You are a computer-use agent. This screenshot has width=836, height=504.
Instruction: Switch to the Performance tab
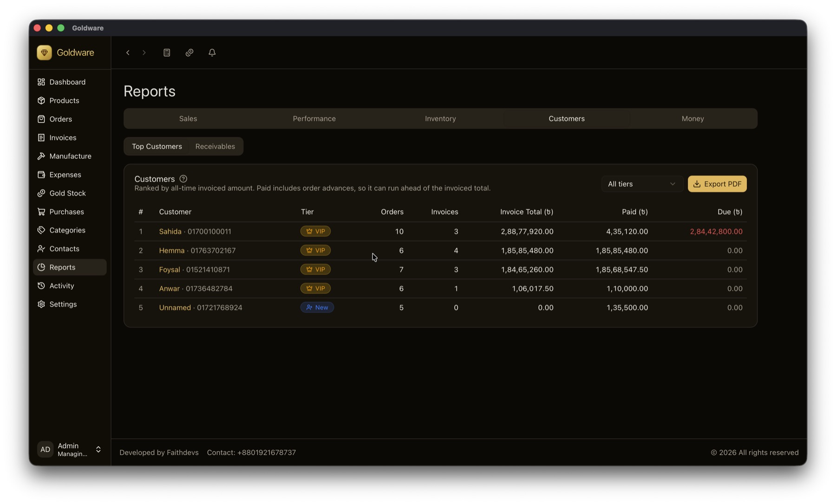[x=314, y=118]
